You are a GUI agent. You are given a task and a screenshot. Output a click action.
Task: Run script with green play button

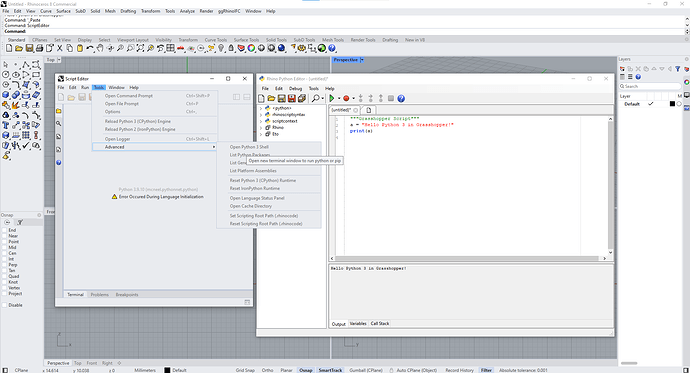pos(332,99)
